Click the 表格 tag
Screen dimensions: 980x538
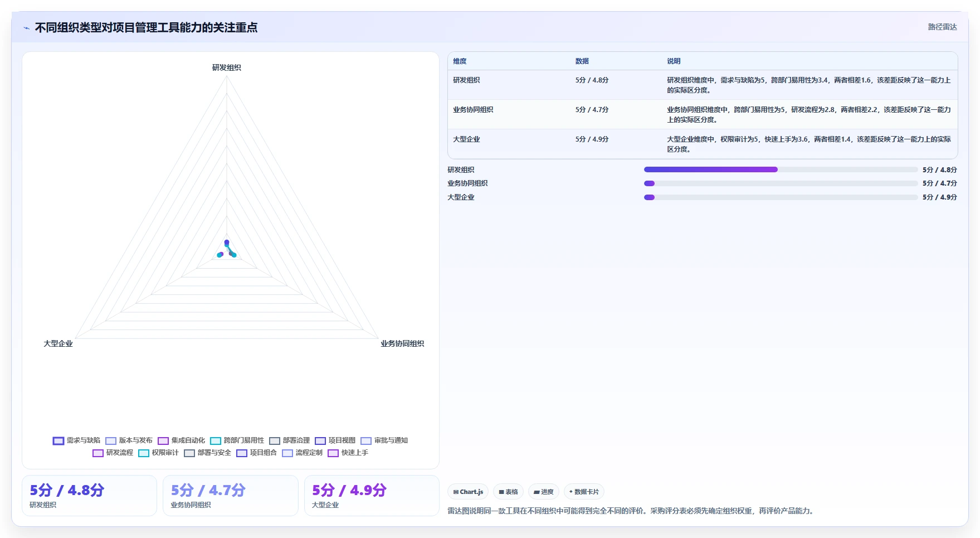point(508,492)
